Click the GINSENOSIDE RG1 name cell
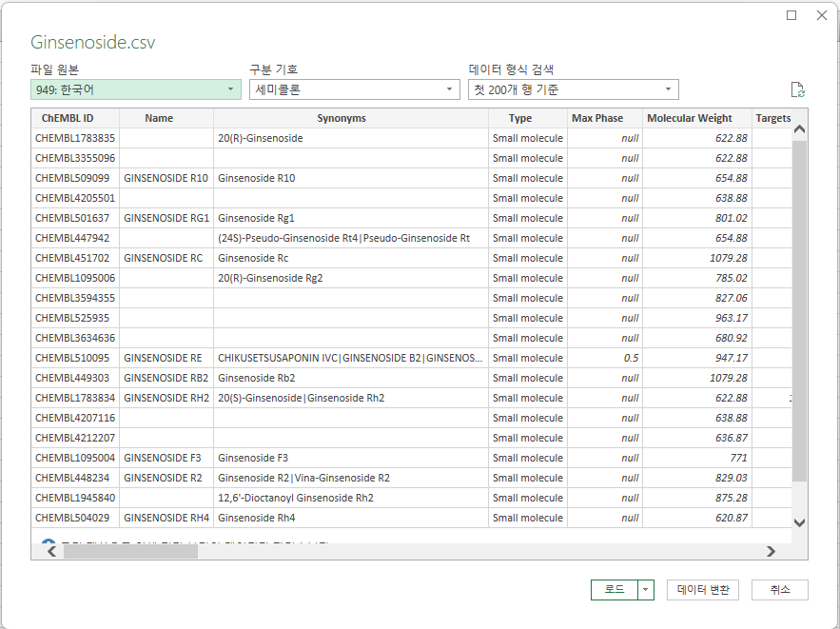The height and width of the screenshot is (629, 840). point(166,218)
